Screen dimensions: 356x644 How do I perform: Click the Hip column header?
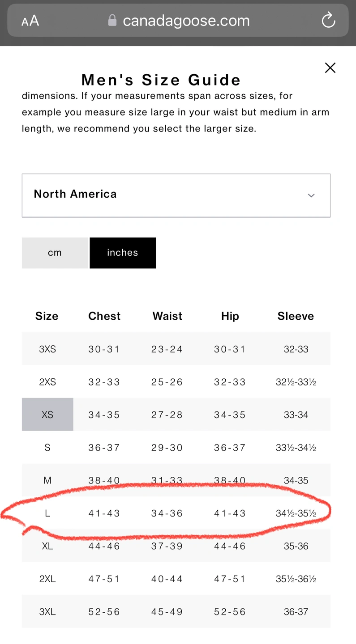[x=230, y=316]
